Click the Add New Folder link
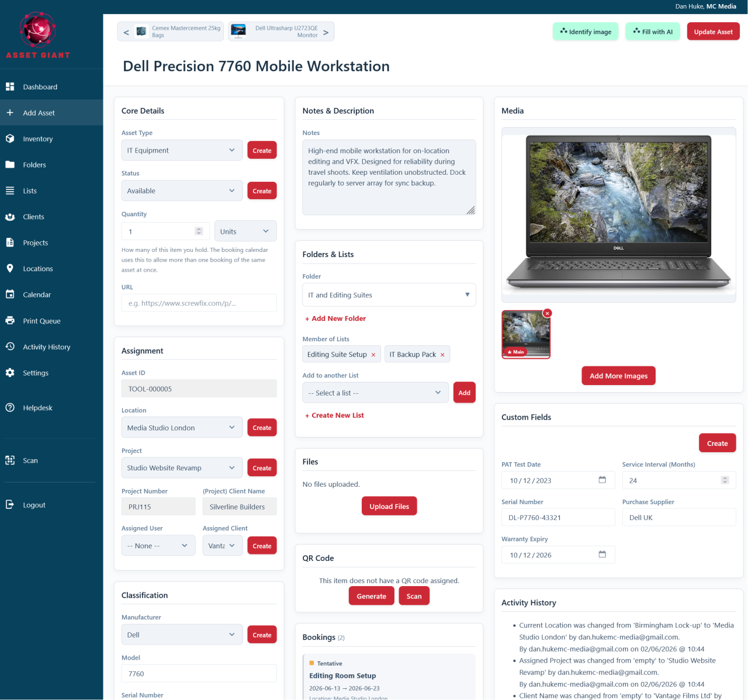 [x=335, y=318]
